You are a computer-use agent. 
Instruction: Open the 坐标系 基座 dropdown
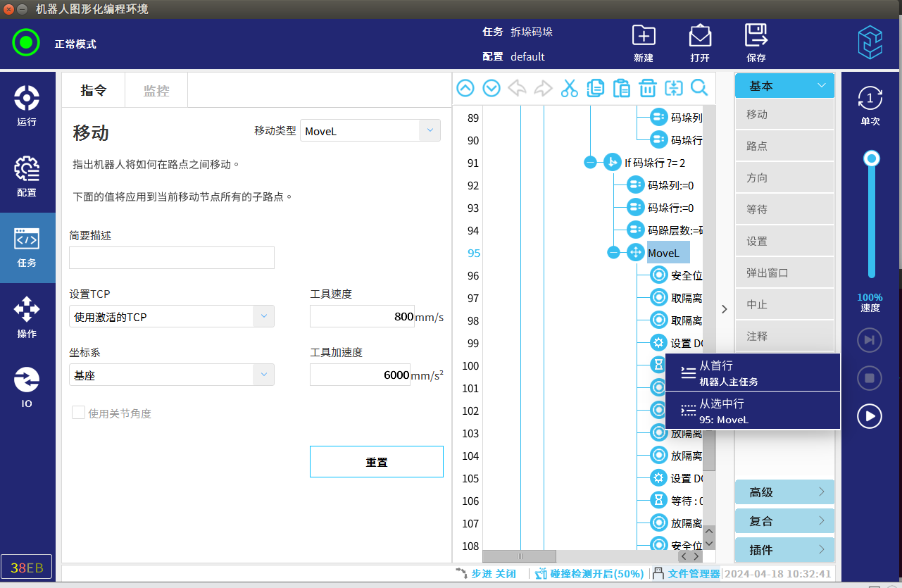tap(172, 375)
